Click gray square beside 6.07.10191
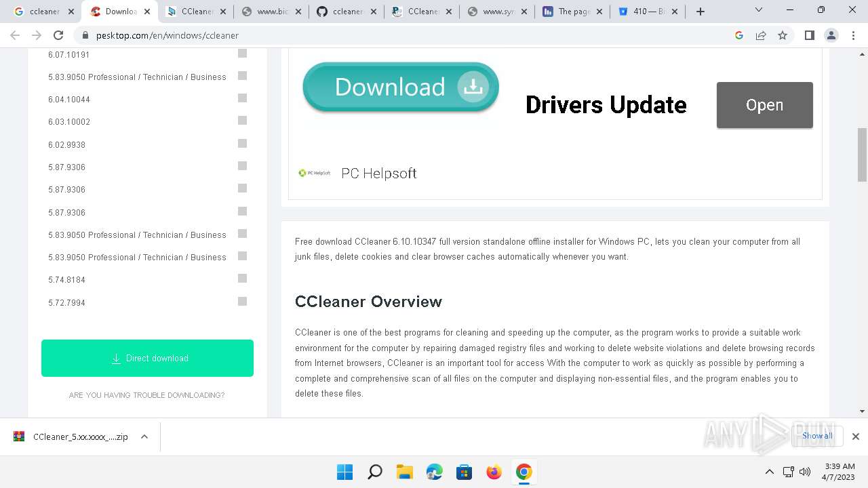This screenshot has width=868, height=488. click(242, 54)
